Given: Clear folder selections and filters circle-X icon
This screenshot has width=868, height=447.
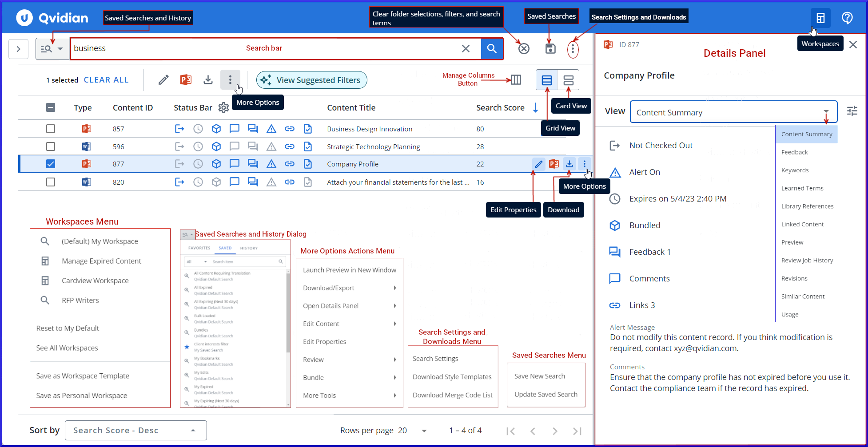Looking at the screenshot, I should point(524,48).
